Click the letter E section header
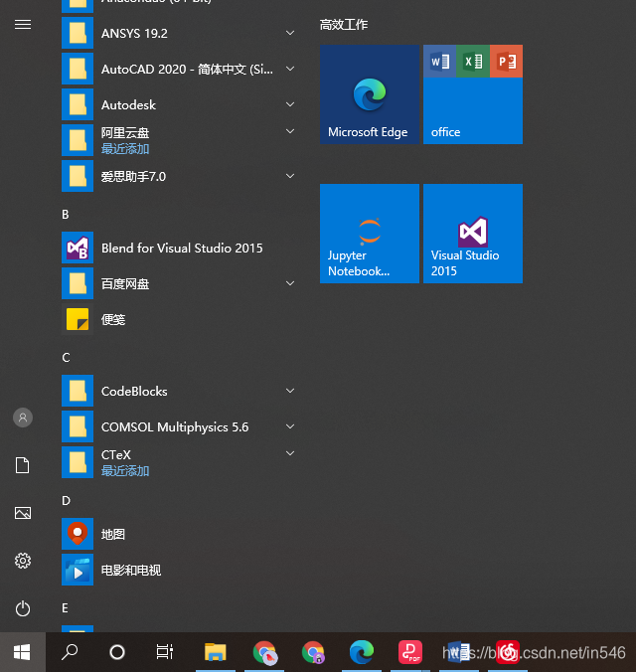The image size is (636, 672). click(x=65, y=608)
